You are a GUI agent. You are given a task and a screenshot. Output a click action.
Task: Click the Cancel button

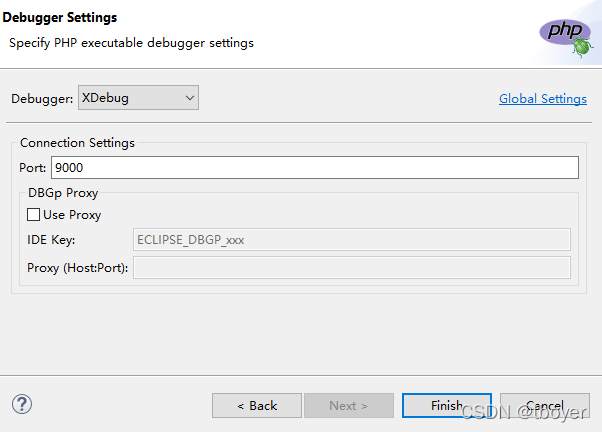point(545,406)
